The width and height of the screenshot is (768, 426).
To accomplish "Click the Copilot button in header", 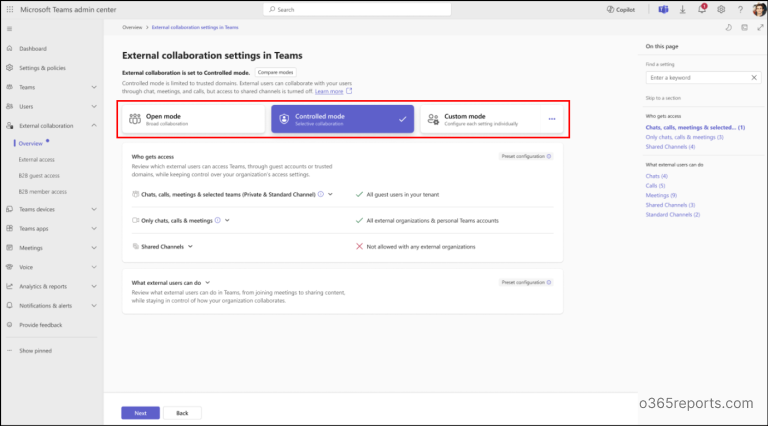I will point(621,9).
